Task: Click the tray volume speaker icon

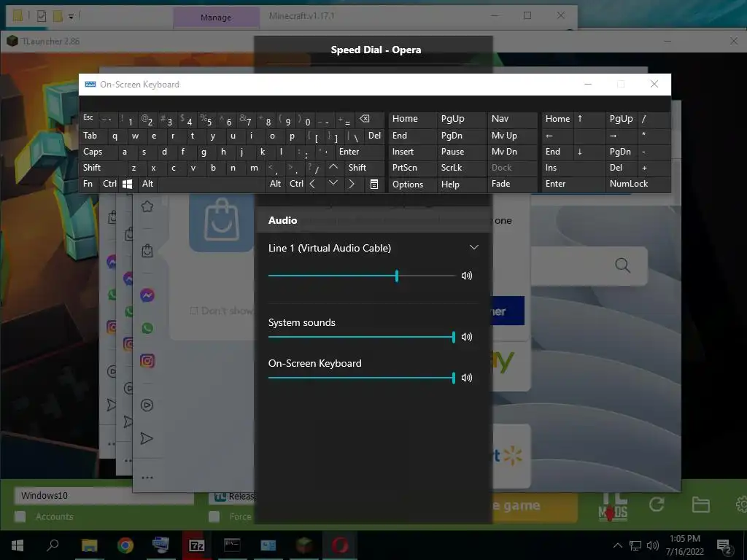Action: click(x=653, y=545)
